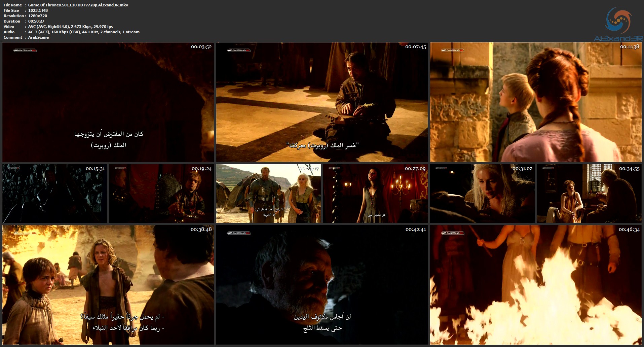
Task: Choose the thumbnail timestamped 00:27:09
Action: click(375, 194)
